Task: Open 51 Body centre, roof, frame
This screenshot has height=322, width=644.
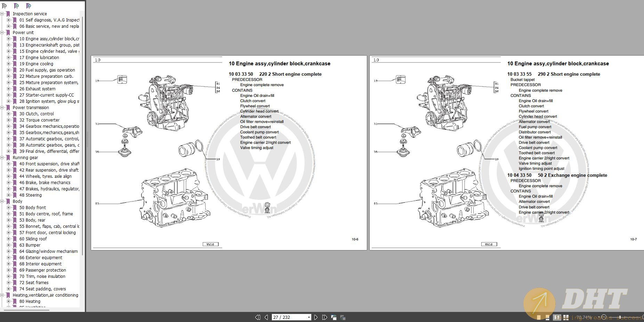Action: [46, 214]
